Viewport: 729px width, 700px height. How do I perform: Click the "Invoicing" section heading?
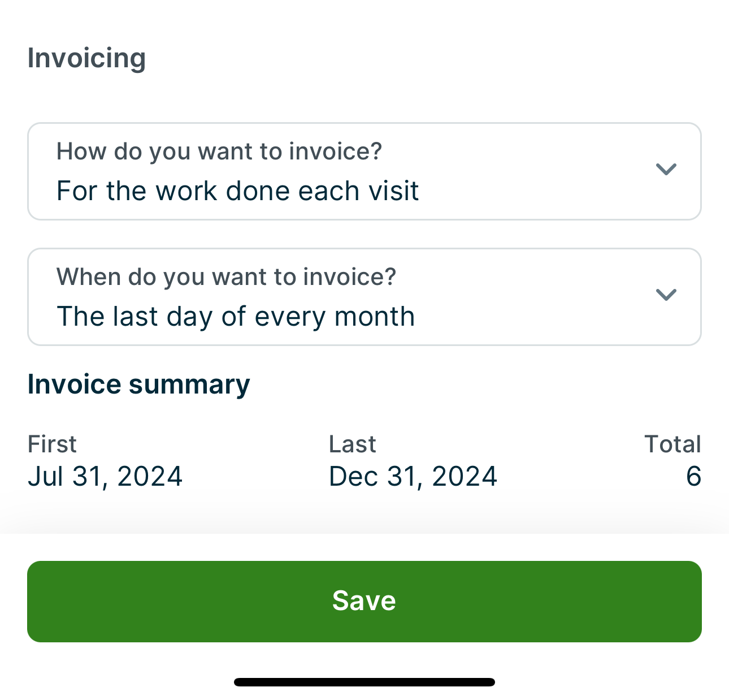point(86,58)
